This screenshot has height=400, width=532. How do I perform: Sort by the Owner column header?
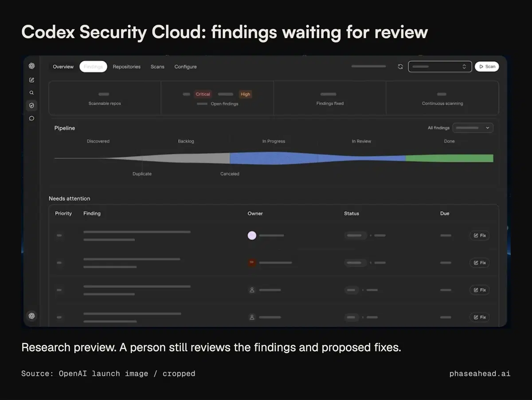coord(255,213)
